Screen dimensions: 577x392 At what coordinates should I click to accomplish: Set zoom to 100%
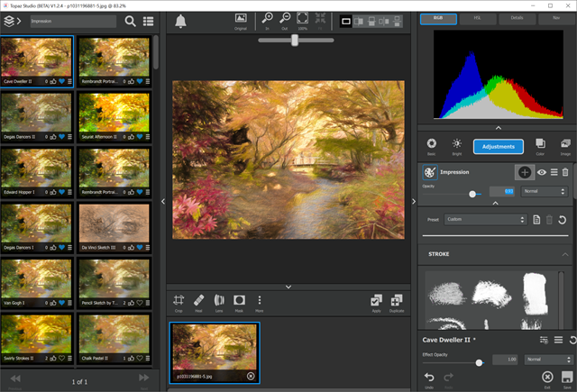click(303, 22)
